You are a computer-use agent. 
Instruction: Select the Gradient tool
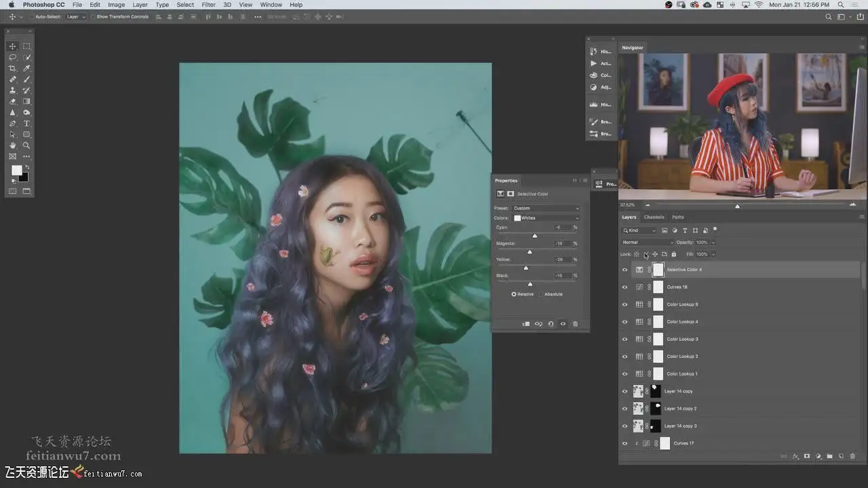tap(26, 102)
